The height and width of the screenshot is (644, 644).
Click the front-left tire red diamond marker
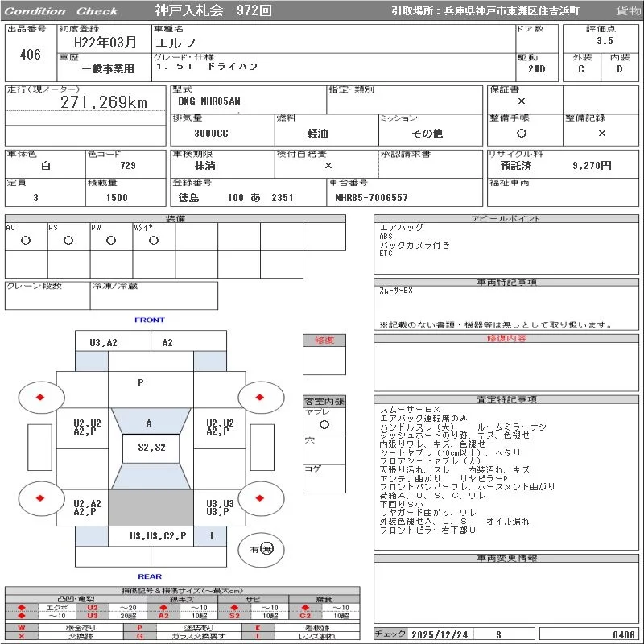click(40, 397)
